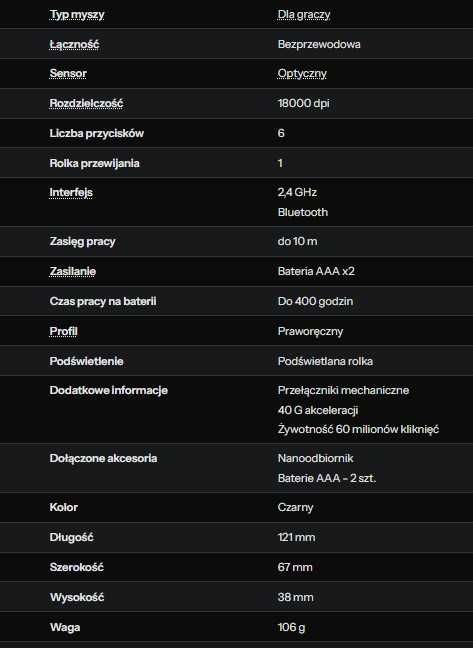The height and width of the screenshot is (648, 473).
Task: Click the 'Czarny' color value
Action: [295, 507]
